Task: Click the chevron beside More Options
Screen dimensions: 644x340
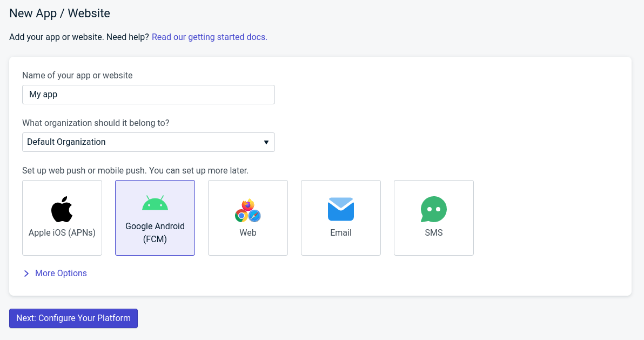Action: pos(26,274)
